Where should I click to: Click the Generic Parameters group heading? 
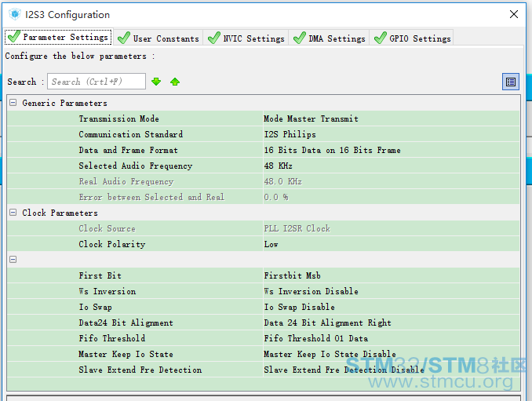64,103
